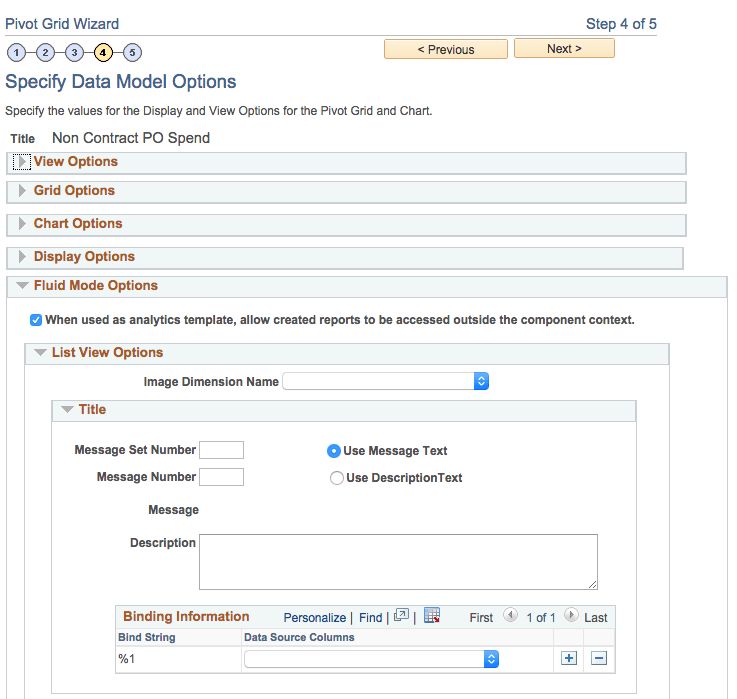Click the Data Source Columns header

pyautogui.click(x=299, y=637)
